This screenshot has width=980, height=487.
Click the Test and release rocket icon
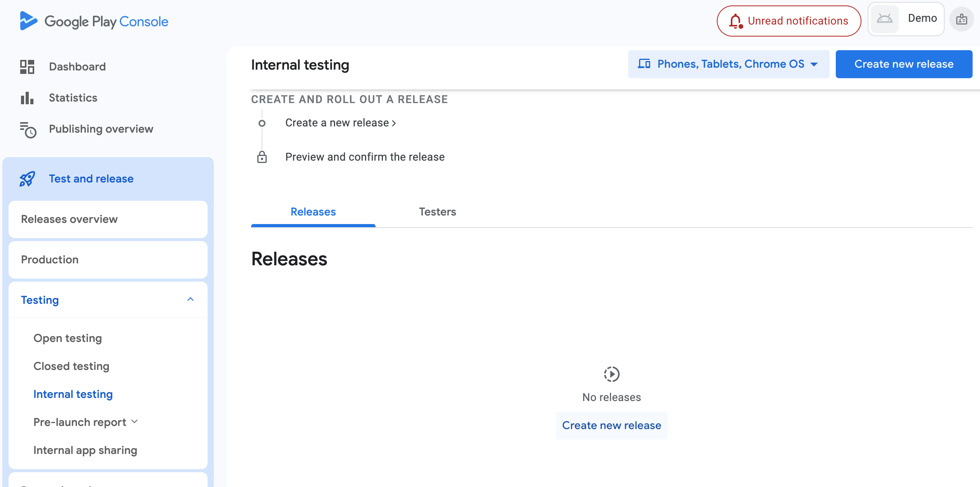coord(28,179)
